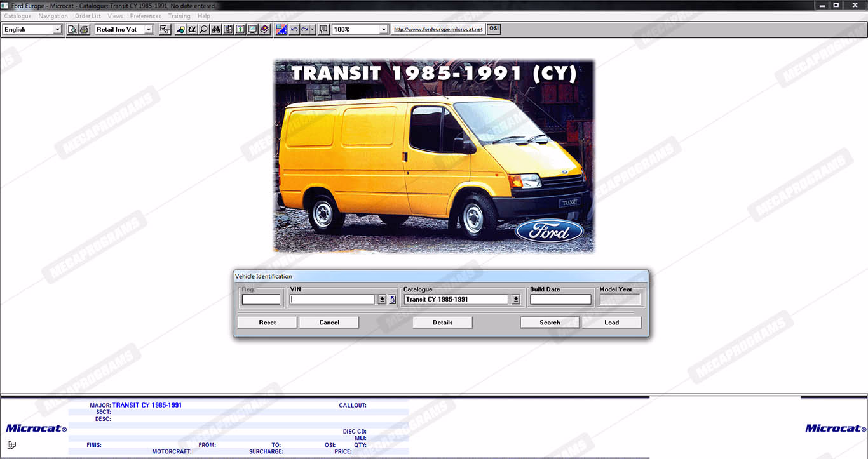The image size is (868, 459).
Task: Open the fordeurope.microcat.net link
Action: click(438, 29)
